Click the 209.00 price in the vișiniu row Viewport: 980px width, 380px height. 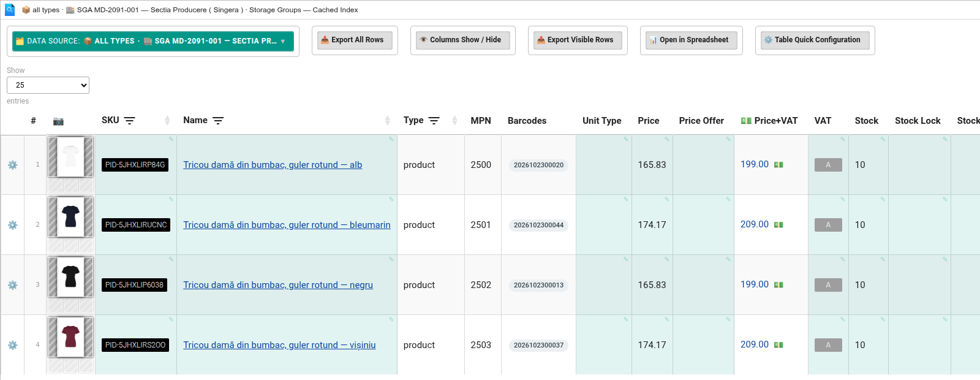click(755, 344)
